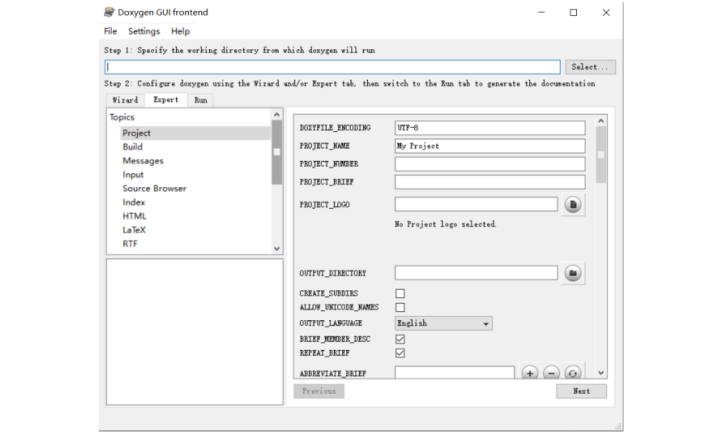Select the Build topic

point(132,147)
